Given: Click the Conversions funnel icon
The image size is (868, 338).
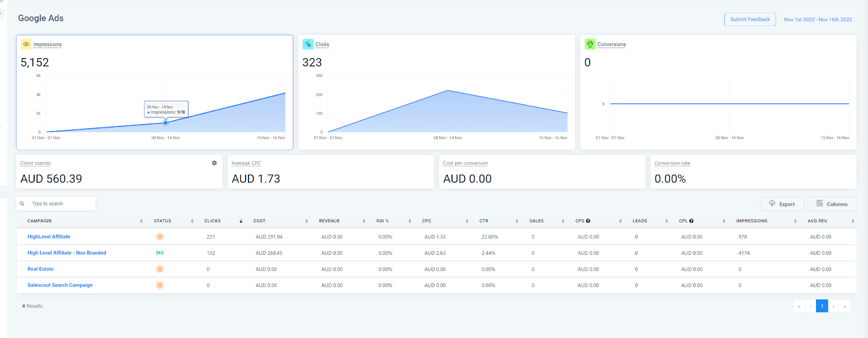Looking at the screenshot, I should click(x=590, y=44).
